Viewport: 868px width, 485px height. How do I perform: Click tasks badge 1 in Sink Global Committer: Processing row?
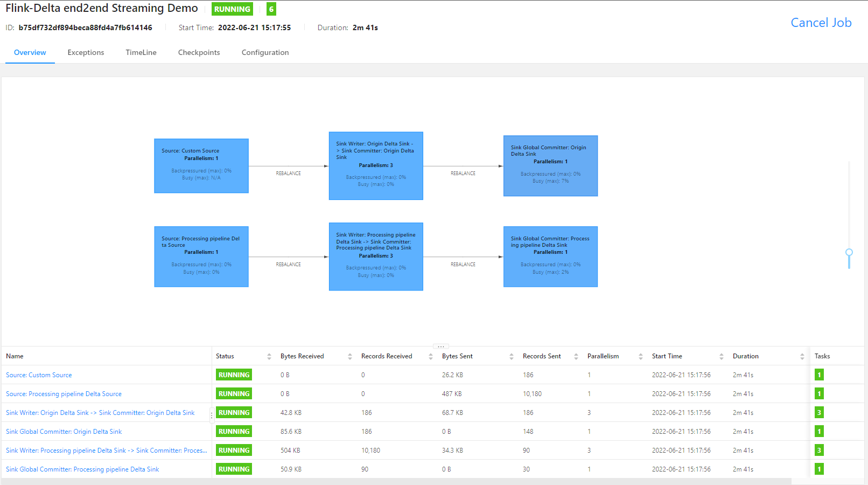819,469
